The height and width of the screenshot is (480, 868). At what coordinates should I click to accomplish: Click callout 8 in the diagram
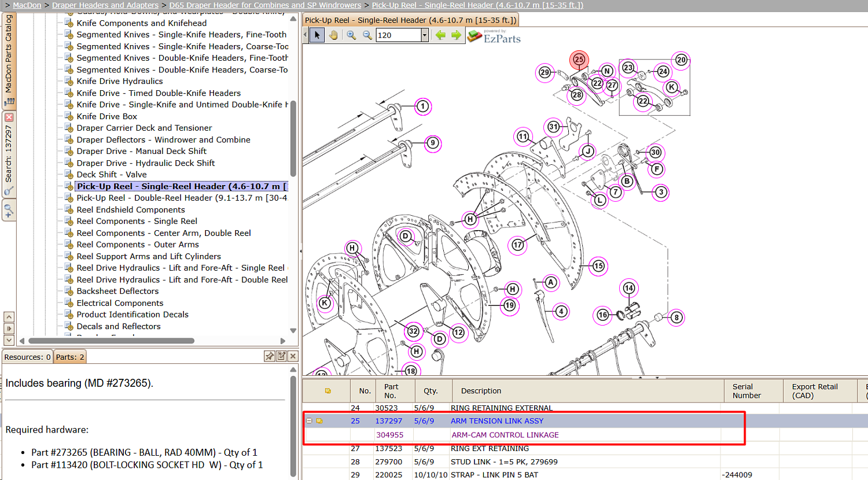pos(676,317)
